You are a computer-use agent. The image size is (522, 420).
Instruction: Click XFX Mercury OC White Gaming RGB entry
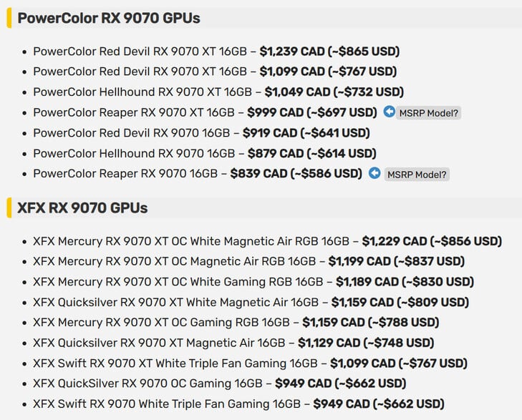(x=253, y=282)
